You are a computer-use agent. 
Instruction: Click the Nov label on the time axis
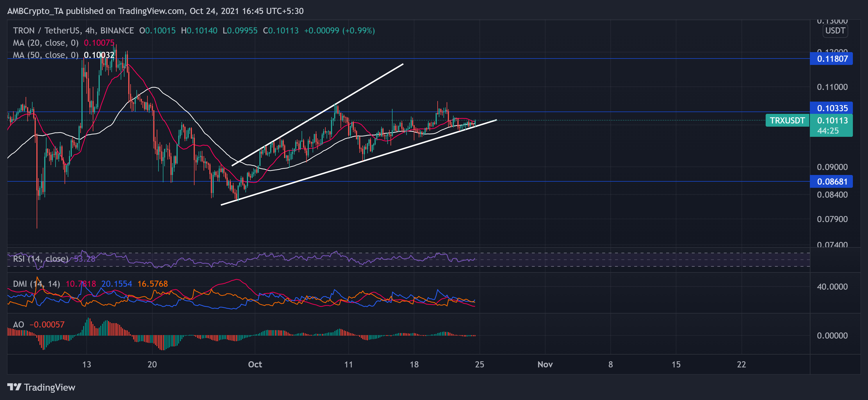click(545, 364)
